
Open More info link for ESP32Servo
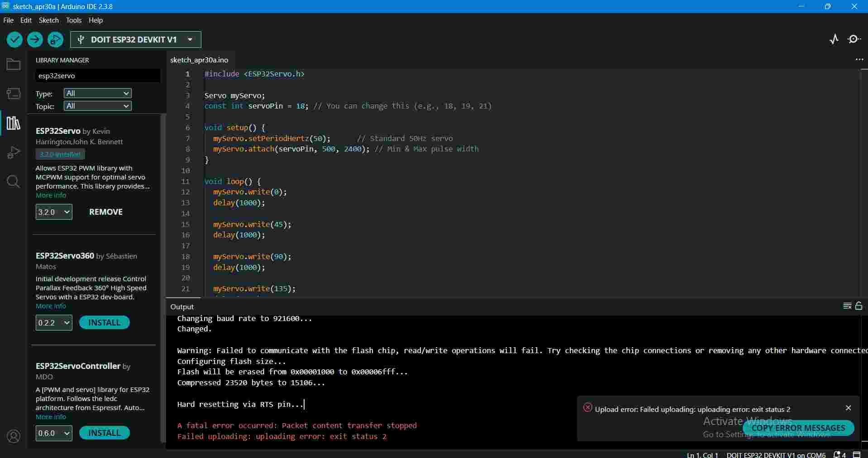pos(51,195)
